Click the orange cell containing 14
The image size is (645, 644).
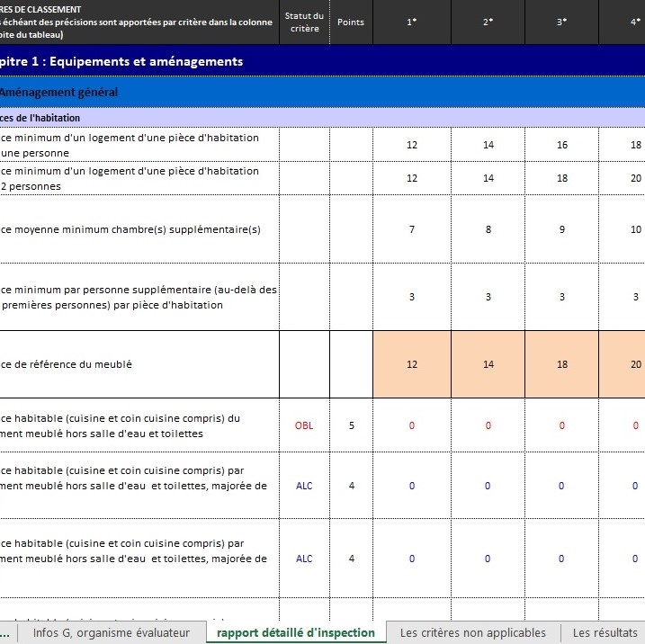tap(488, 364)
